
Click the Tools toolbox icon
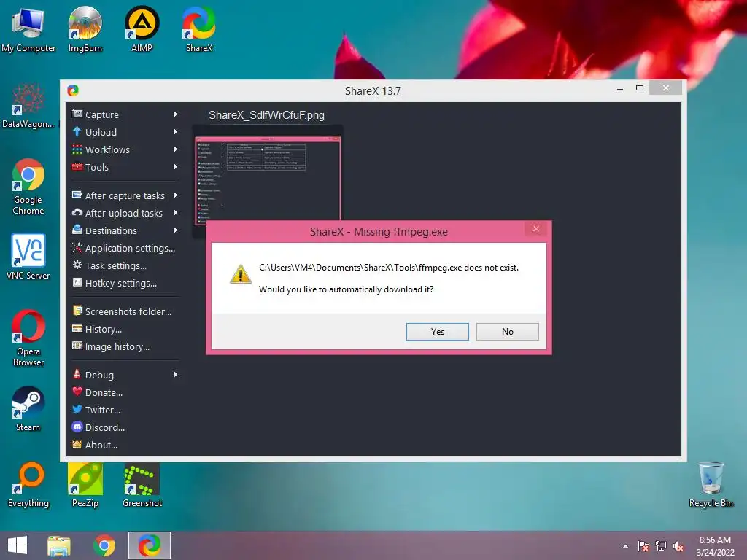click(x=77, y=167)
